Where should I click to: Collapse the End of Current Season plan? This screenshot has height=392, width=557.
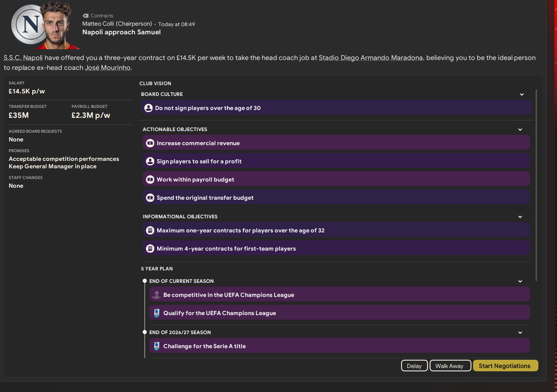[x=520, y=281]
